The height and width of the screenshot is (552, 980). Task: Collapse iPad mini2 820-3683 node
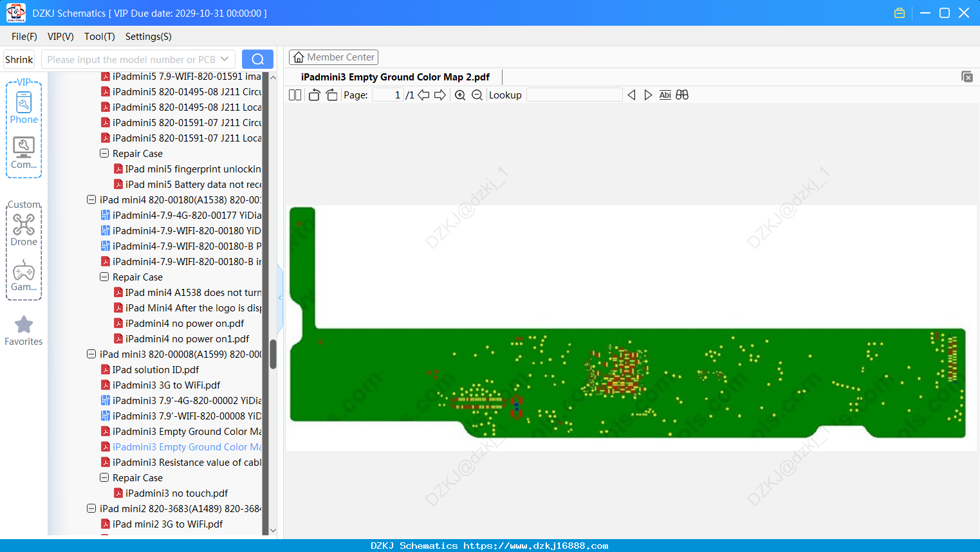91,509
